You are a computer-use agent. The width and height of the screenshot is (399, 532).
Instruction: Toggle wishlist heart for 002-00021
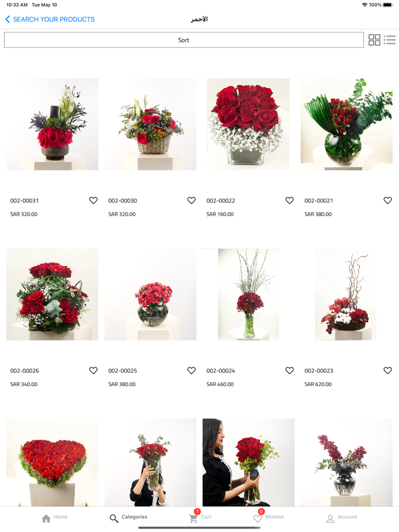point(388,200)
